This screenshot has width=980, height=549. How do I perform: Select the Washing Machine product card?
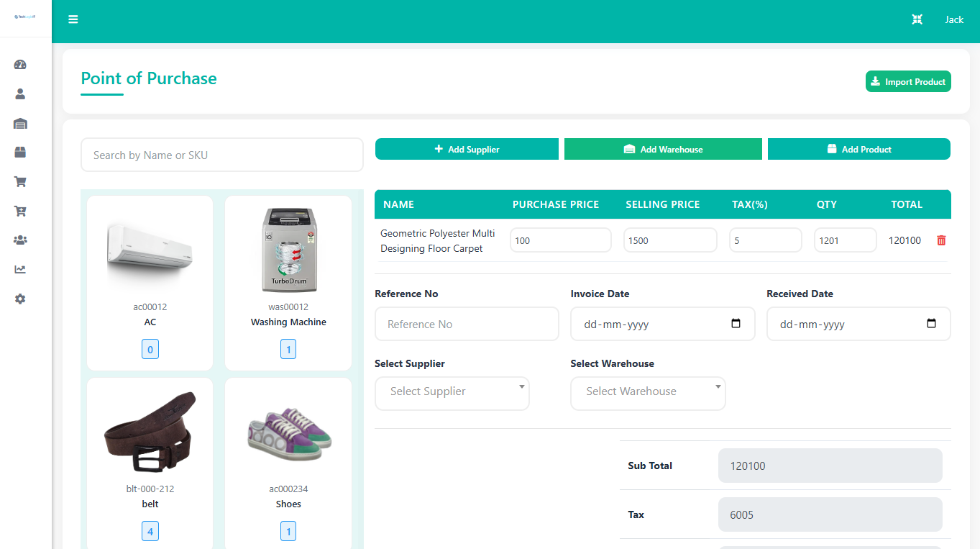(288, 281)
